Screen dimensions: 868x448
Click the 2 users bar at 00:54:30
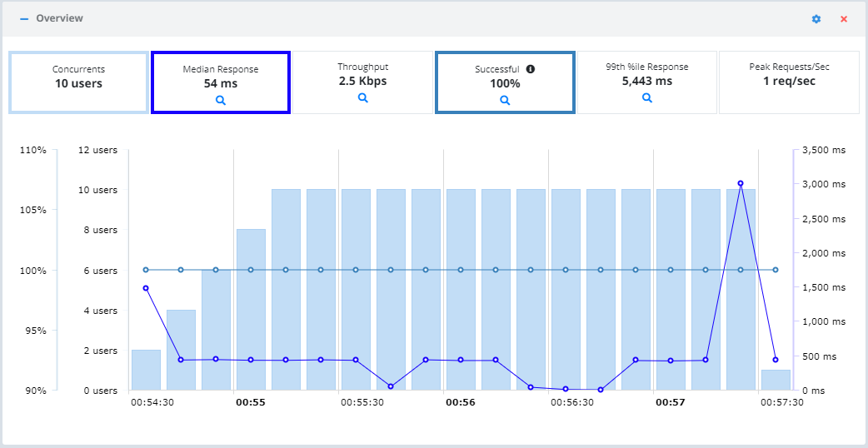tap(146, 370)
